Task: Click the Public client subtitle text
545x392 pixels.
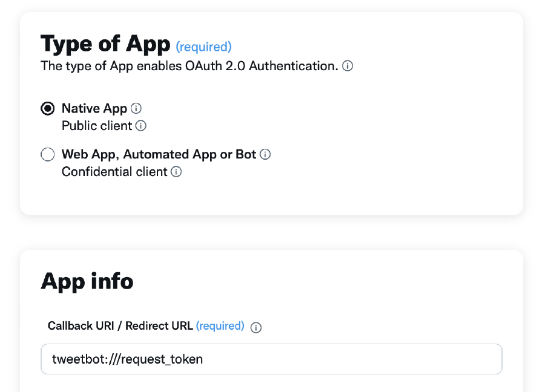Action: 97,126
